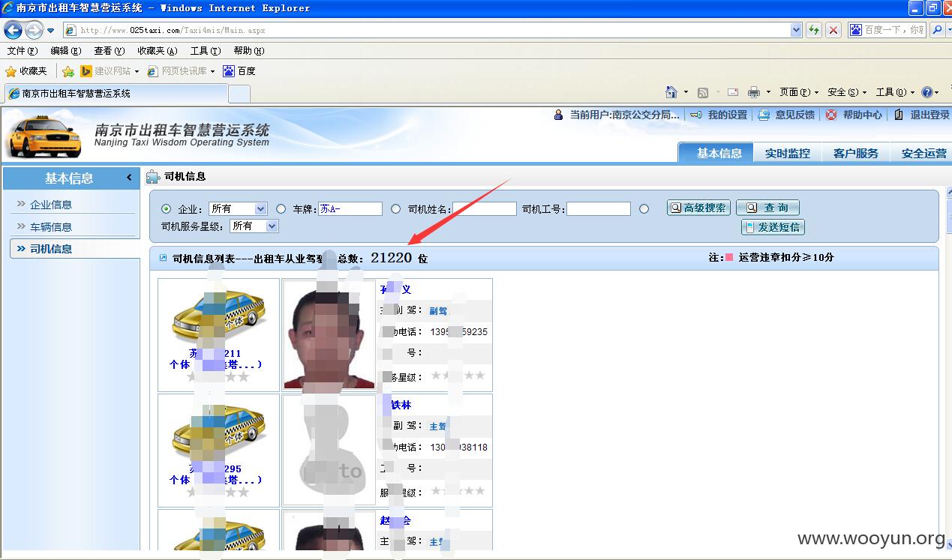Click the taxi logo image
The image size is (952, 560).
[45, 137]
